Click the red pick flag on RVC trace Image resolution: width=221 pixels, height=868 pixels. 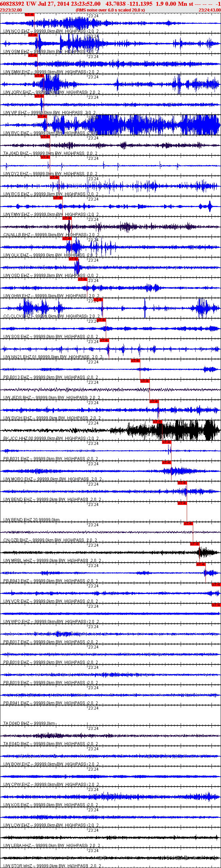42,116
